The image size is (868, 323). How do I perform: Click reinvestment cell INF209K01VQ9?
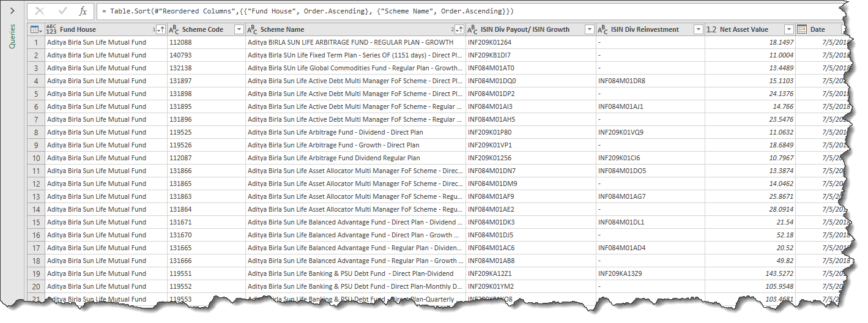[x=650, y=132]
